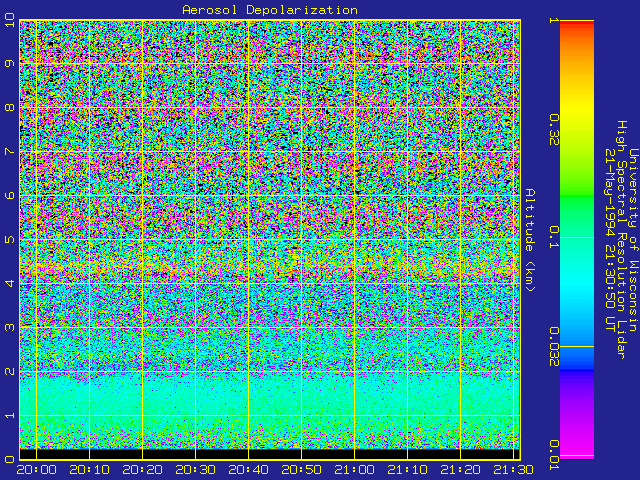Click the color bar label 0.32
Image resolution: width=640 pixels, height=480 pixels.
pyautogui.click(x=553, y=129)
